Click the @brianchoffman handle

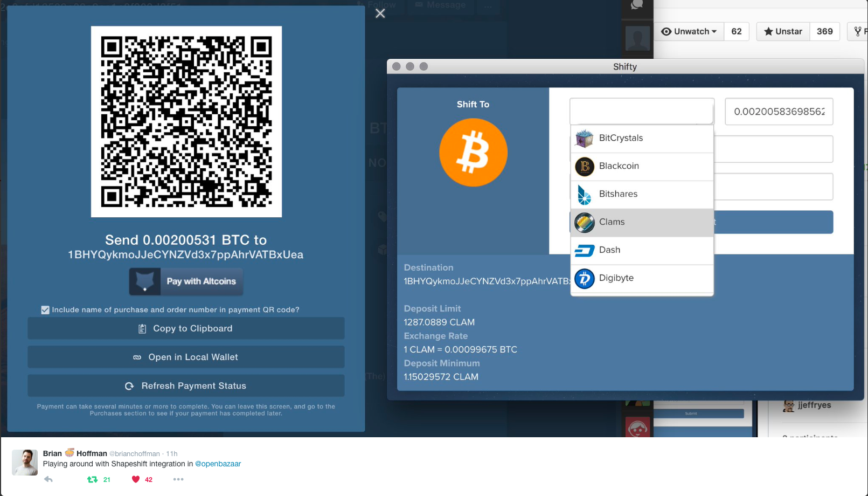[x=135, y=454]
